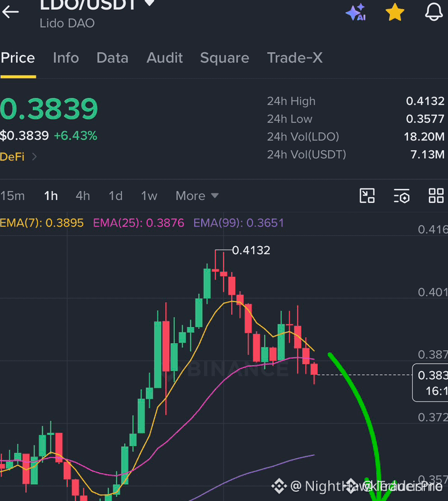Tap the back arrow icon
This screenshot has width=448, height=501.
[10, 12]
